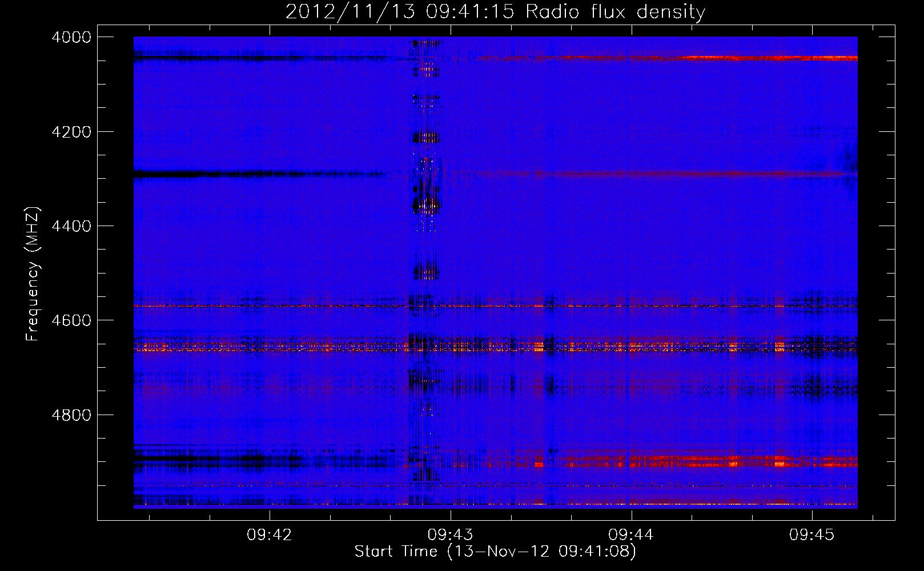Click the 09:45 time tick label
This screenshot has height=571, width=924.
[x=812, y=535]
